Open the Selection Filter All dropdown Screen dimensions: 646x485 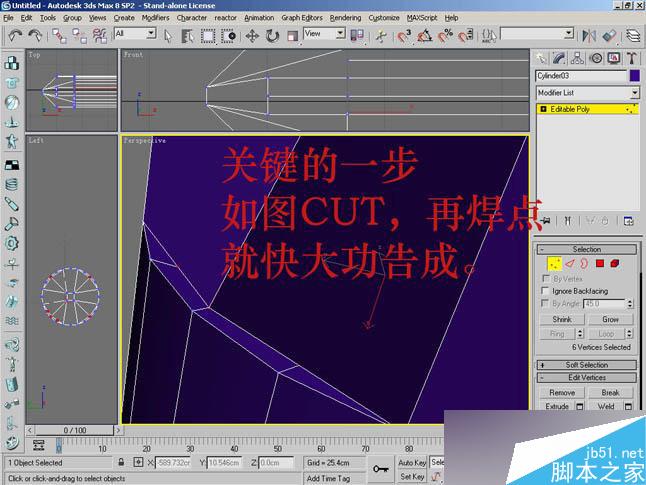(x=135, y=33)
